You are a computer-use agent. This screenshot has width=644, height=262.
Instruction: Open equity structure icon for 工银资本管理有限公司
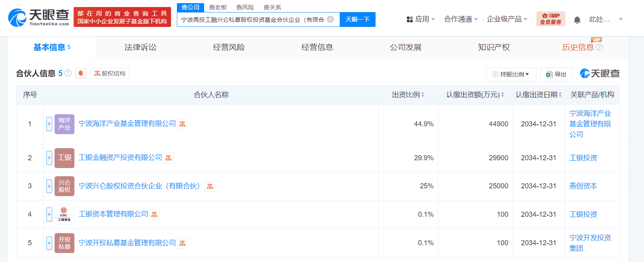[x=154, y=214]
